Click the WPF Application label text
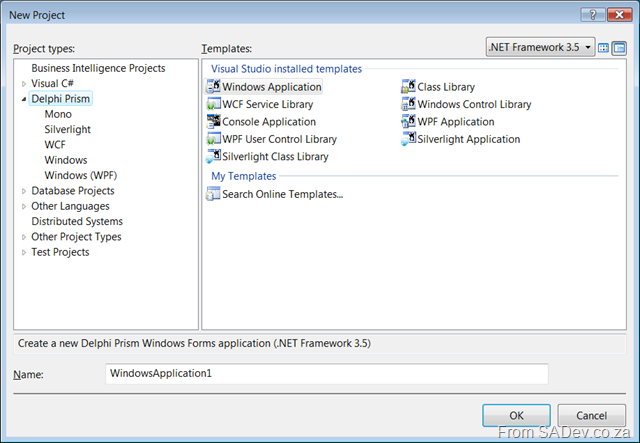Image resolution: width=640 pixels, height=443 pixels. 456,122
